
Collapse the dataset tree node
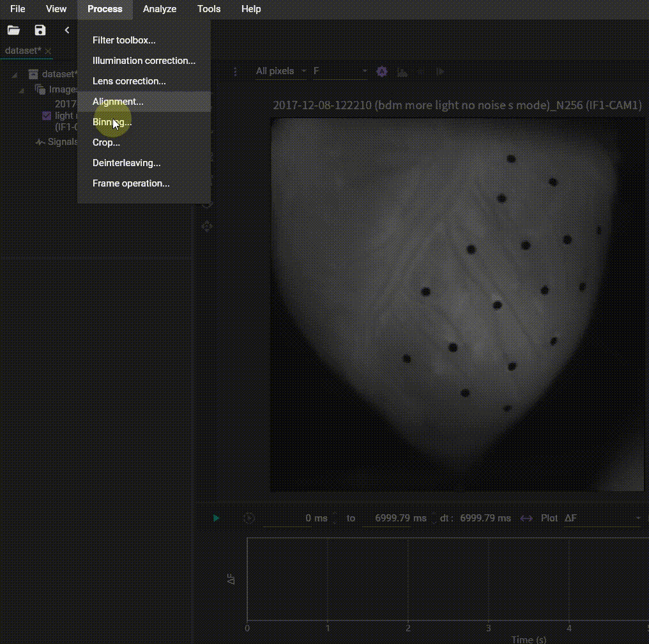click(15, 75)
